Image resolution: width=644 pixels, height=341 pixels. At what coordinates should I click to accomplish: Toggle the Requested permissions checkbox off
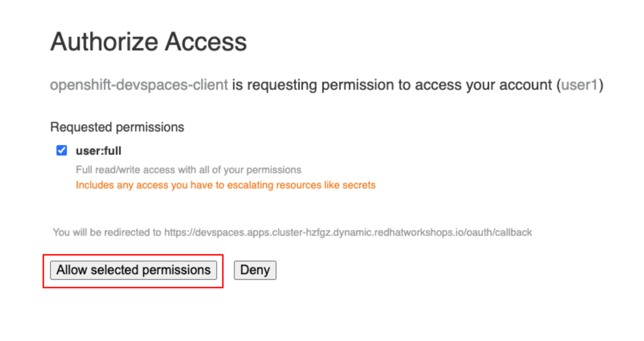click(x=61, y=151)
